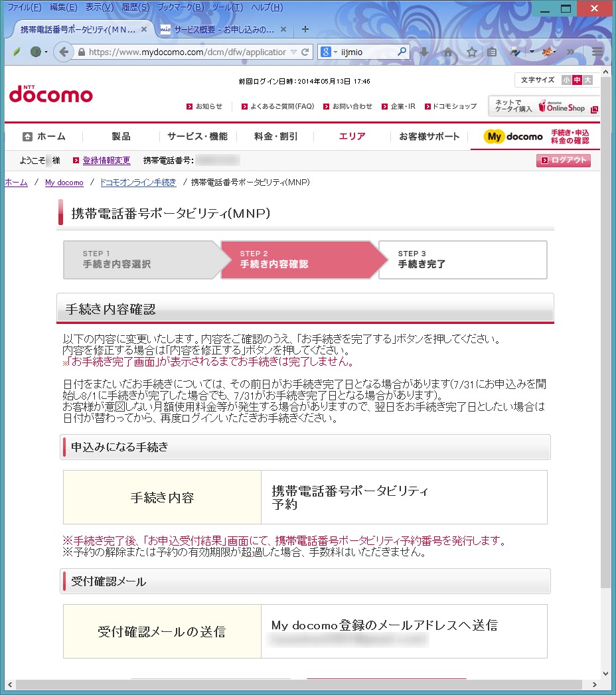The width and height of the screenshot is (616, 695).
Task: Open the 料金・割引 navigation tab
Action: pos(275,137)
